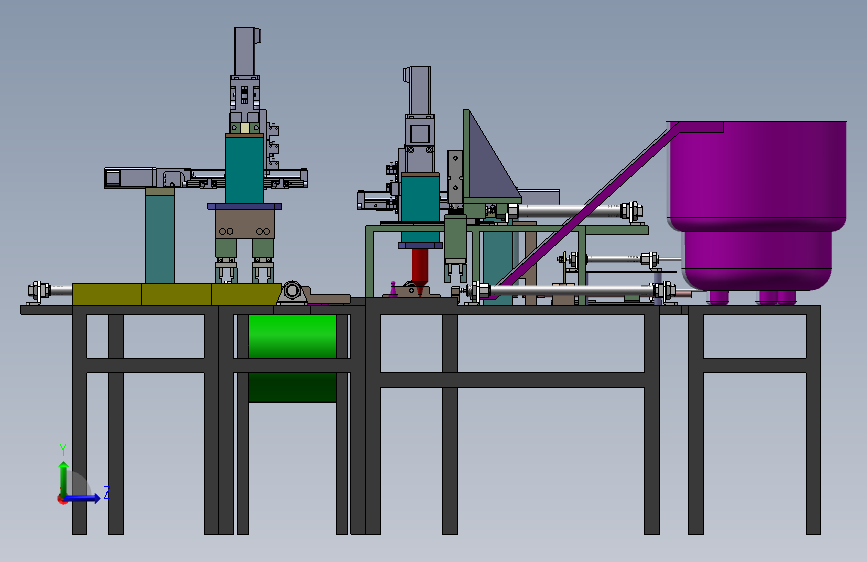Select the upper silver rod crossing the purple chute
The height and width of the screenshot is (562, 867).
click(575, 211)
